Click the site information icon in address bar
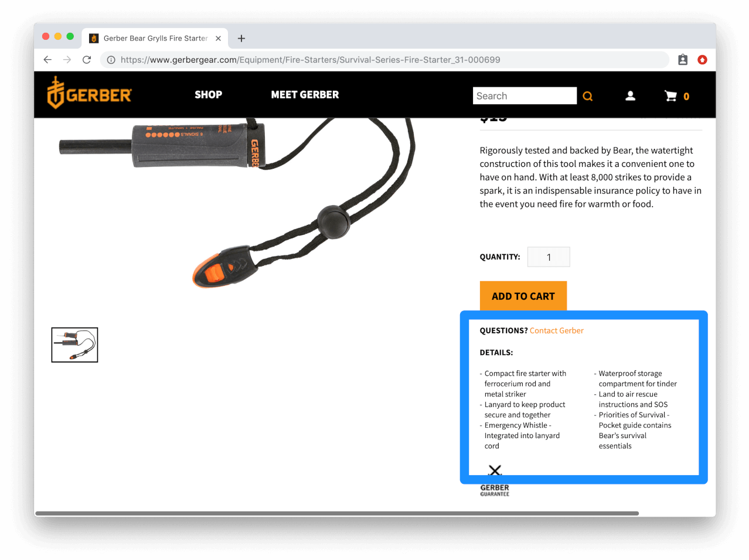 (x=111, y=60)
